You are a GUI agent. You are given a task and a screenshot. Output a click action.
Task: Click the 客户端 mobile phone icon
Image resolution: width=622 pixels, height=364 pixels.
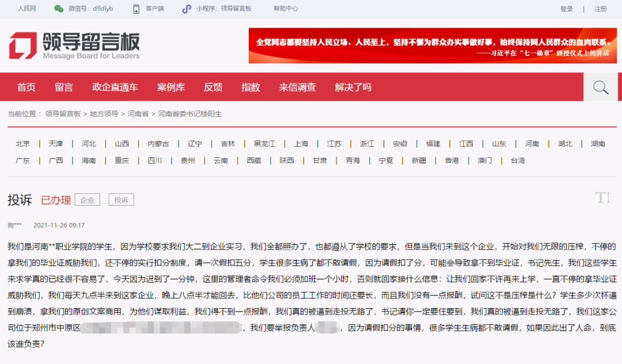coord(136,9)
